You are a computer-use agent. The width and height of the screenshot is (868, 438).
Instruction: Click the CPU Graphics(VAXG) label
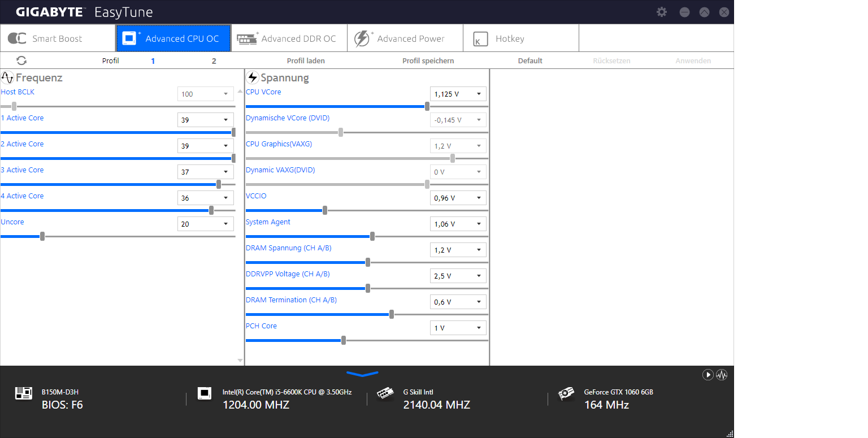pyautogui.click(x=279, y=144)
